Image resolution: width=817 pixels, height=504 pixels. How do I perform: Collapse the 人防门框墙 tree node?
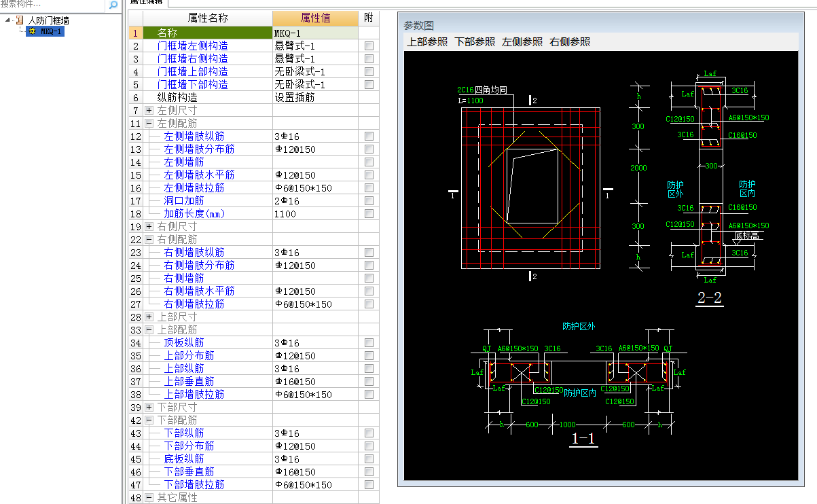point(7,20)
